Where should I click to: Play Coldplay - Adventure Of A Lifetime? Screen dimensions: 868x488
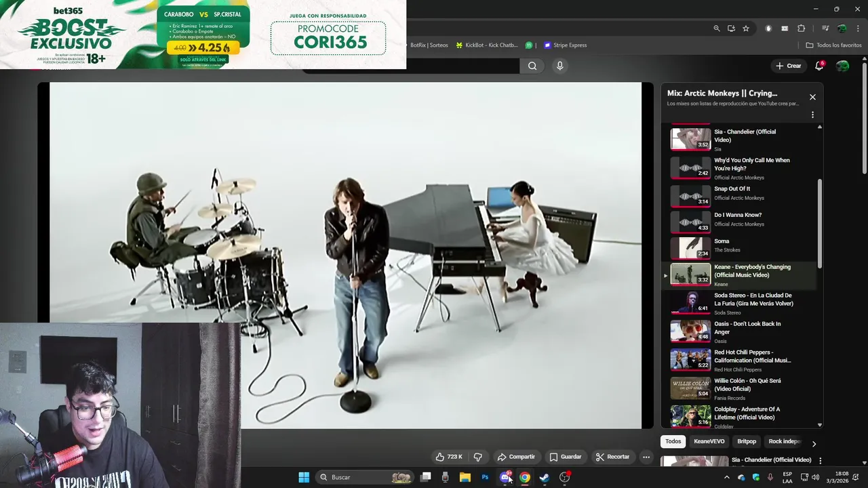point(740,417)
